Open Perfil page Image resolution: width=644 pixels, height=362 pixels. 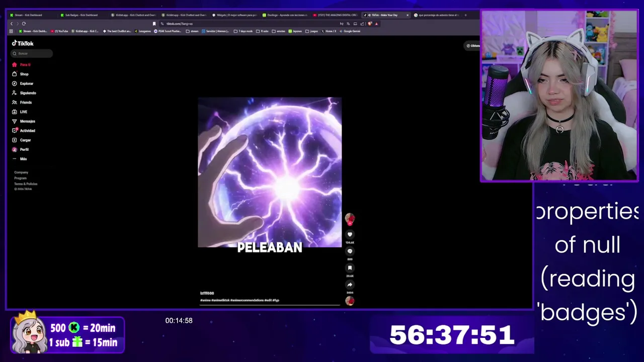coord(21,149)
